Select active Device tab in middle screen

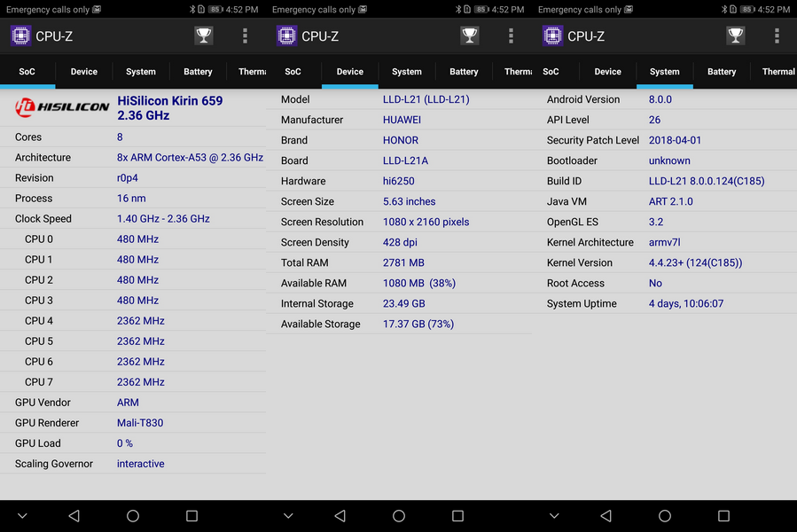click(349, 72)
